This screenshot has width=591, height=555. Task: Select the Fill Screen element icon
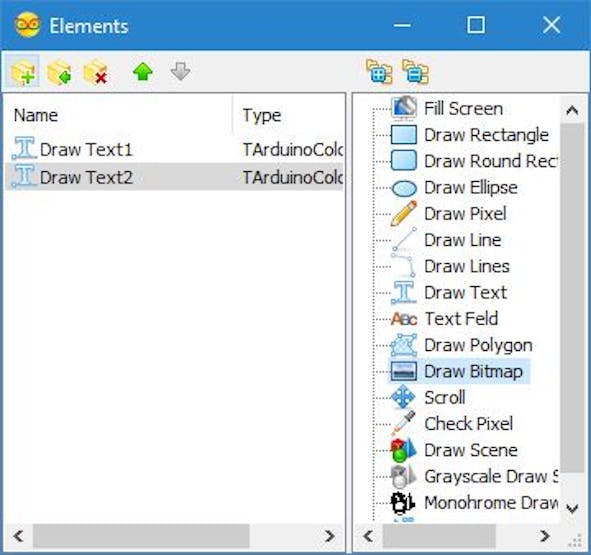click(404, 108)
